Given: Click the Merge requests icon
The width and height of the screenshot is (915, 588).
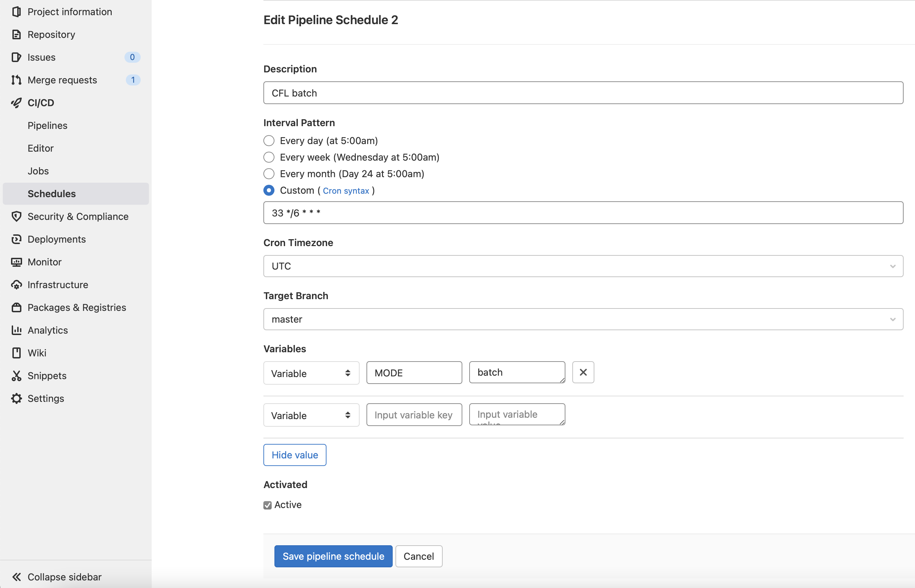Looking at the screenshot, I should tap(16, 80).
